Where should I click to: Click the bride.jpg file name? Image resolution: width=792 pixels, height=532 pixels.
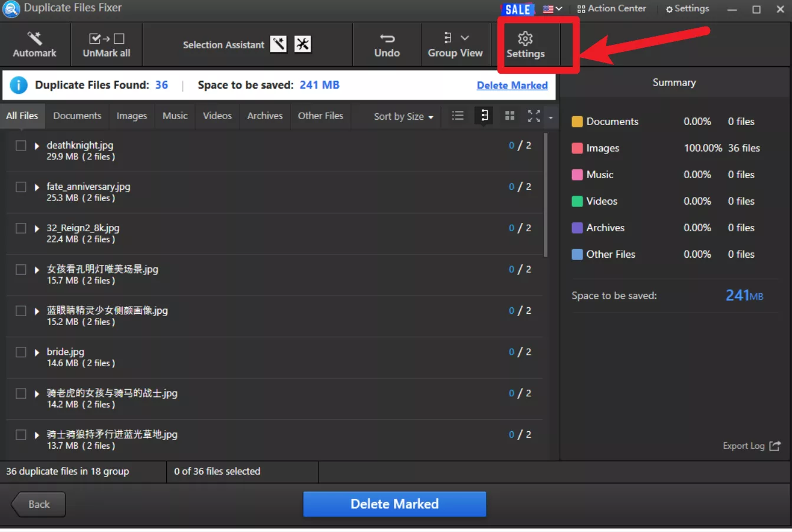[x=65, y=352]
